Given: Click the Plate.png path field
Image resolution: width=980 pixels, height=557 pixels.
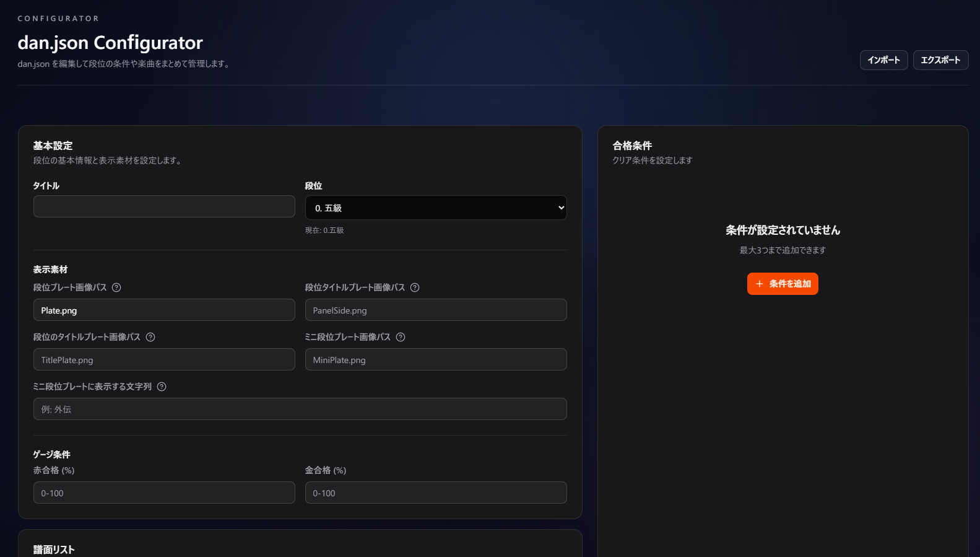Looking at the screenshot, I should [x=164, y=310].
